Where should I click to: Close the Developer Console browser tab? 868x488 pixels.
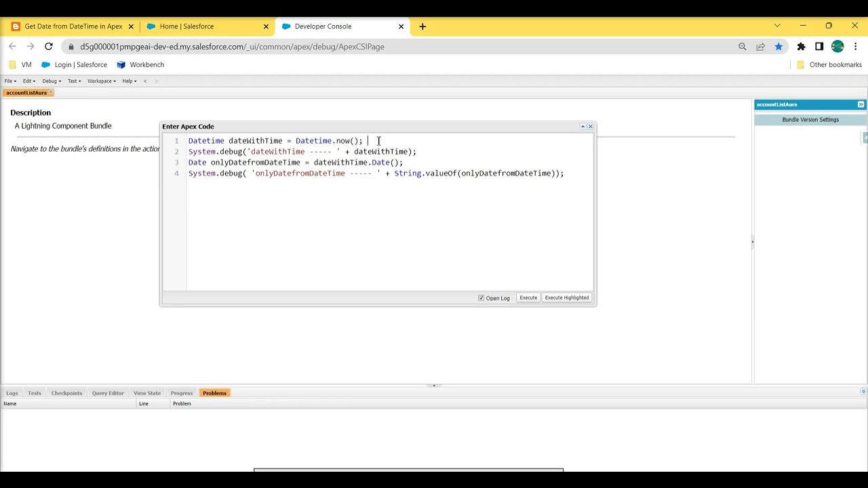click(401, 26)
